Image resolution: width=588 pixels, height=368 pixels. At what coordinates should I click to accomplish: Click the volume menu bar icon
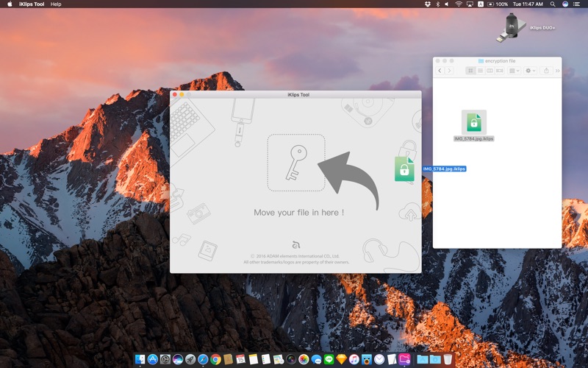447,4
